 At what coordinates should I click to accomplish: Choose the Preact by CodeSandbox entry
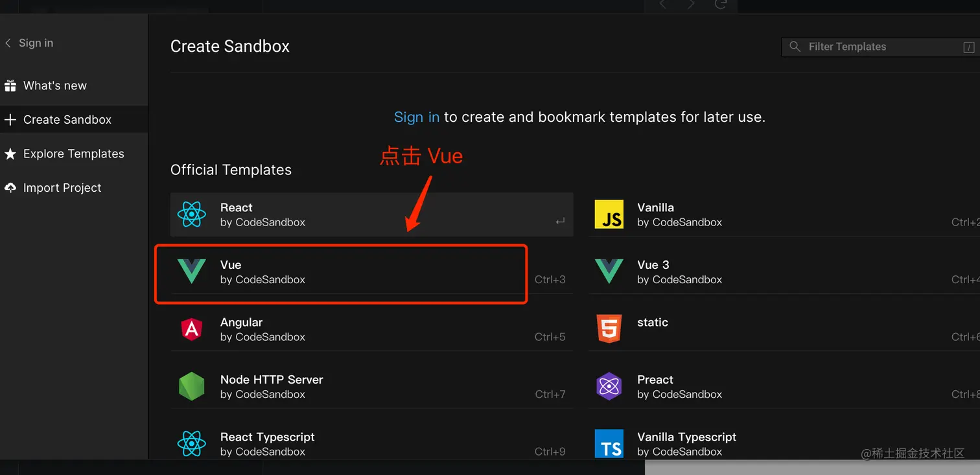pos(679,387)
